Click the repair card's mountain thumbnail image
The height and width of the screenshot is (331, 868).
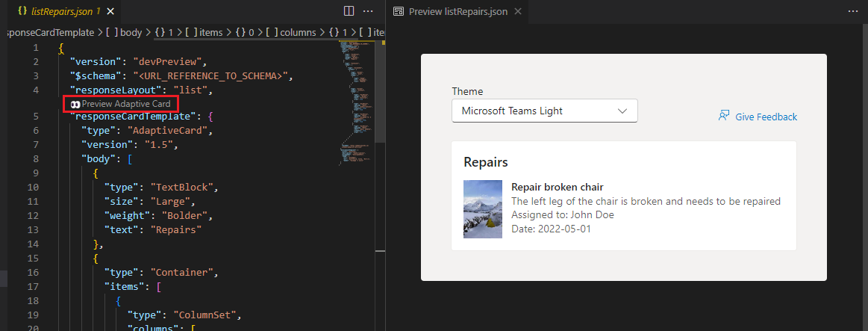tap(482, 209)
